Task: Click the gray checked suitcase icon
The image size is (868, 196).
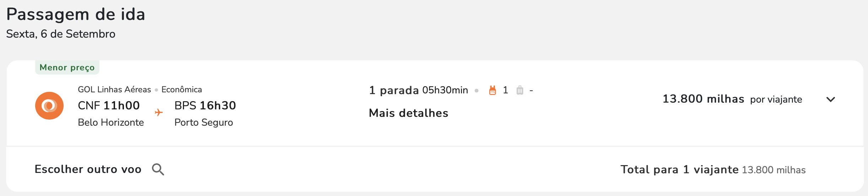Action: coord(520,90)
